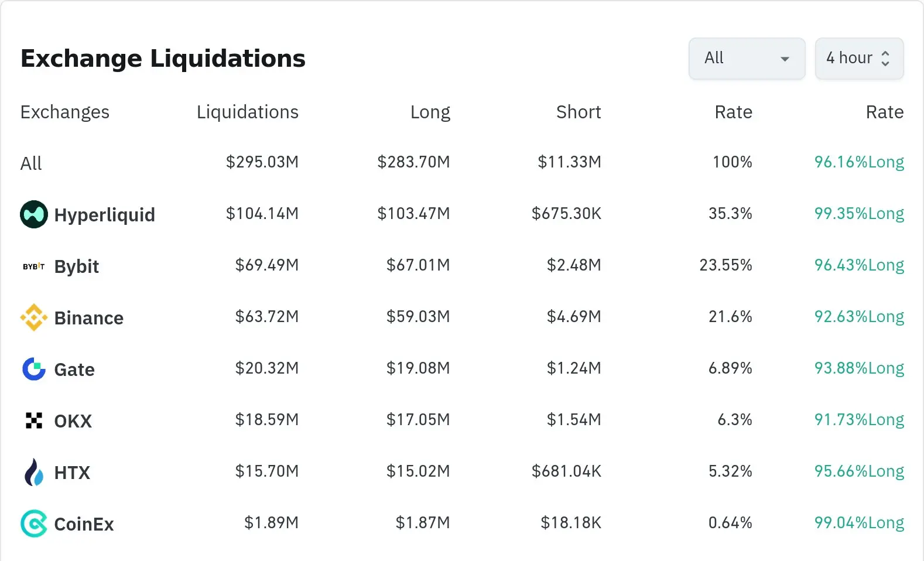Sort by Long column header
The height and width of the screenshot is (561, 924).
430,112
